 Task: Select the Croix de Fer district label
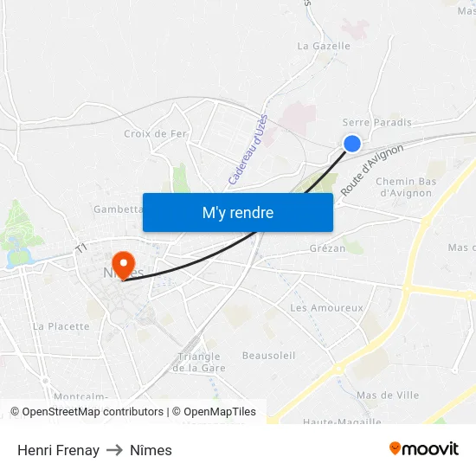[155, 133]
